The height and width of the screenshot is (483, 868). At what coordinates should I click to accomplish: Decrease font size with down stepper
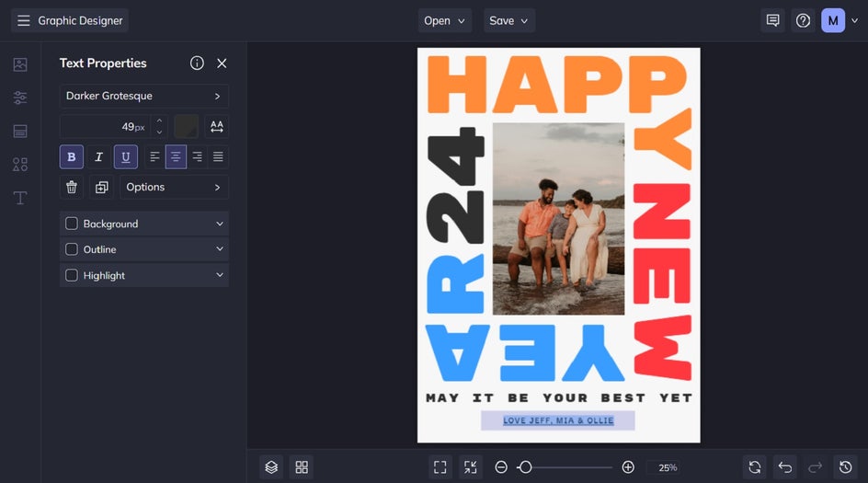click(x=159, y=132)
